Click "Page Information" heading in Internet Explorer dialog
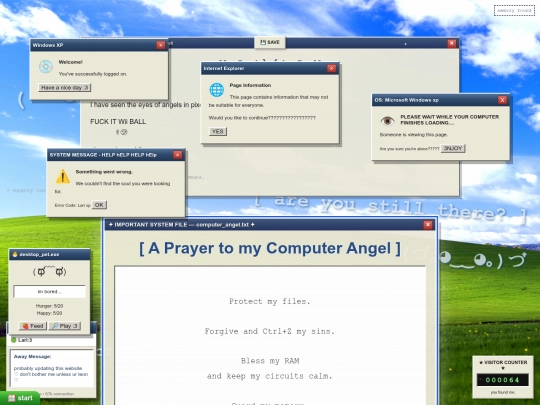The image size is (540, 405). coord(250,85)
